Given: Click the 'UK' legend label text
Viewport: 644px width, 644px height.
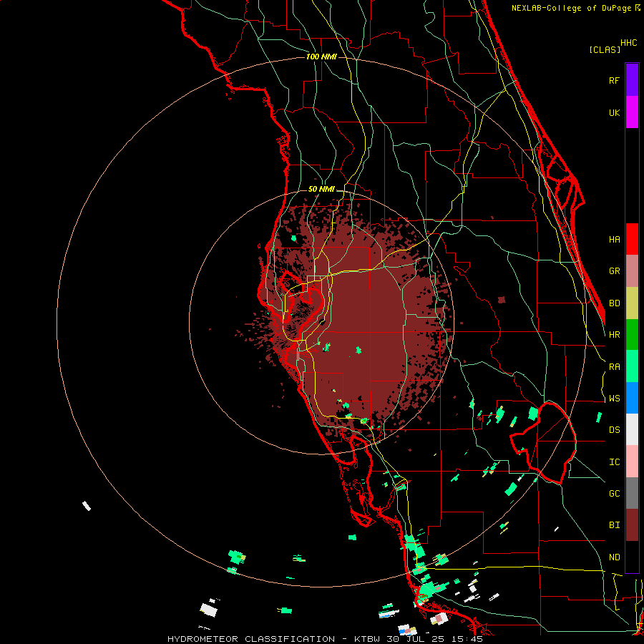Looking at the screenshot, I should pos(614,112).
